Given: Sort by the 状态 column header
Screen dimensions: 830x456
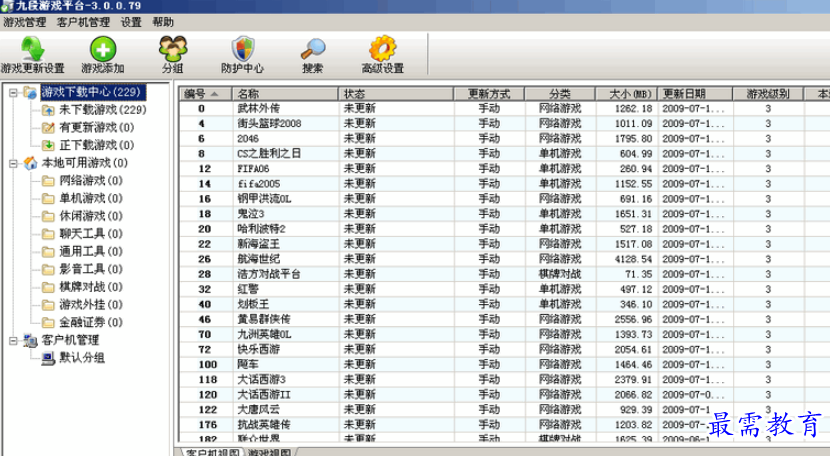Looking at the screenshot, I should coord(395,94).
